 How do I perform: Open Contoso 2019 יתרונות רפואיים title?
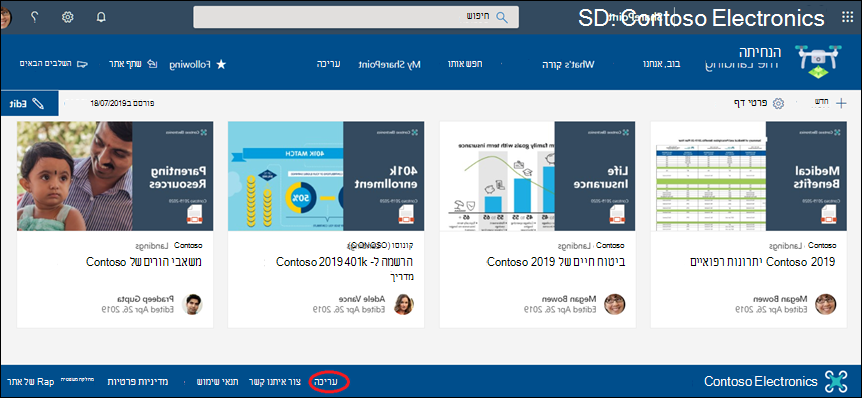click(x=763, y=262)
